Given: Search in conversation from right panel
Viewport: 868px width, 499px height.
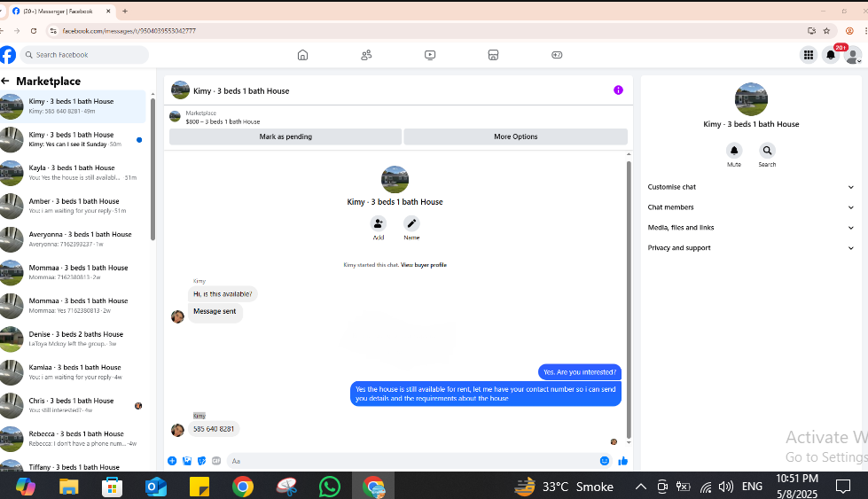Looking at the screenshot, I should [x=767, y=151].
